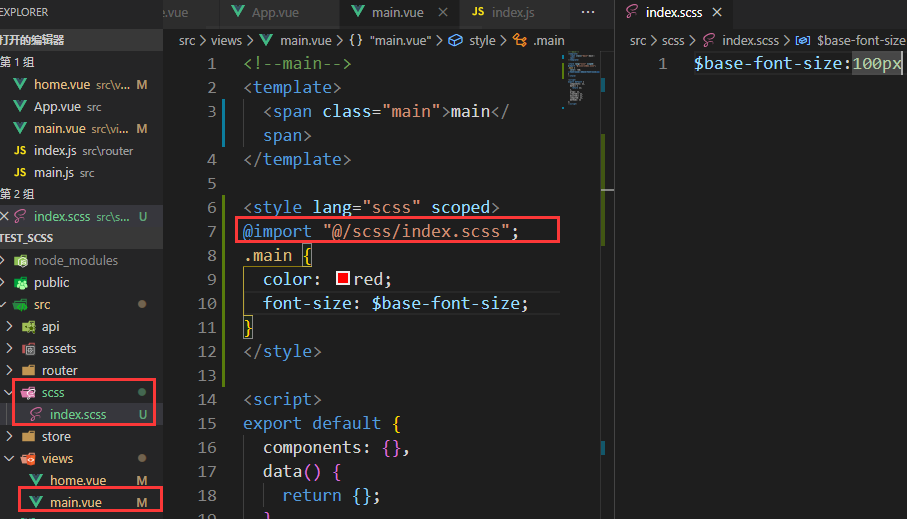907x519 pixels.
Task: Open main.js src in open editors list
Action: [x=81, y=172]
